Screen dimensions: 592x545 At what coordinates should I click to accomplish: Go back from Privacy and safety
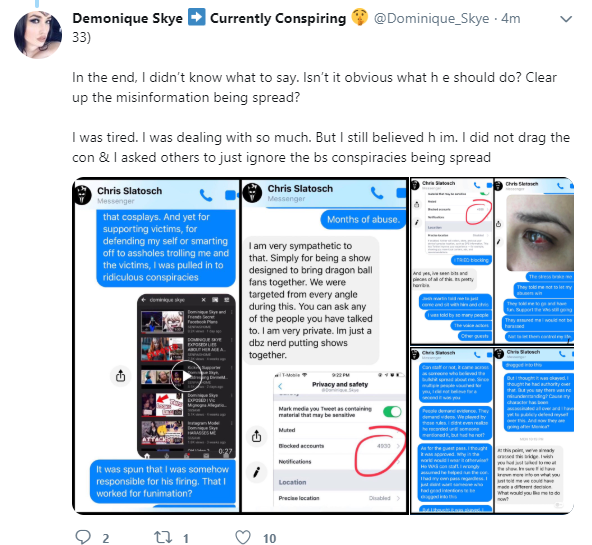pos(280,386)
